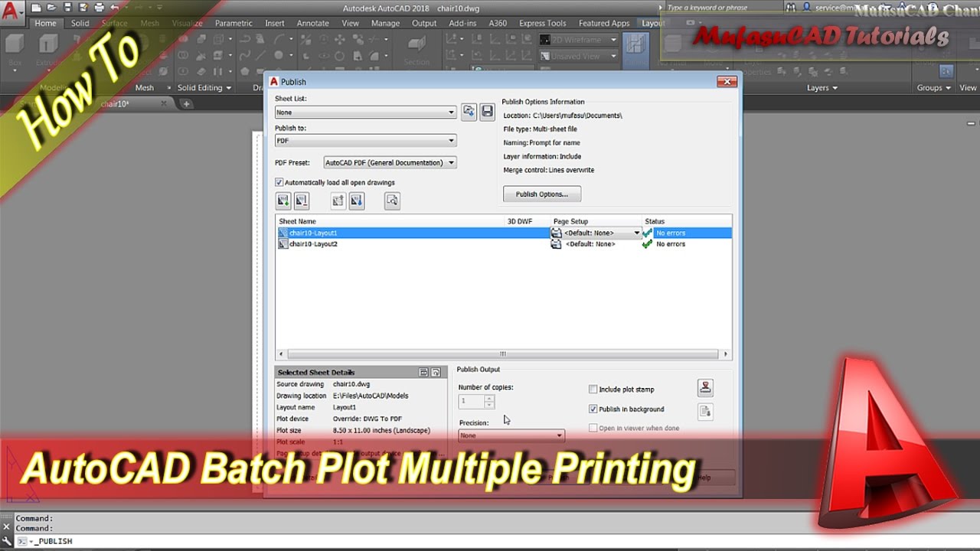Click the sheet set publish options icon
The width and height of the screenshot is (980, 551).
click(705, 412)
